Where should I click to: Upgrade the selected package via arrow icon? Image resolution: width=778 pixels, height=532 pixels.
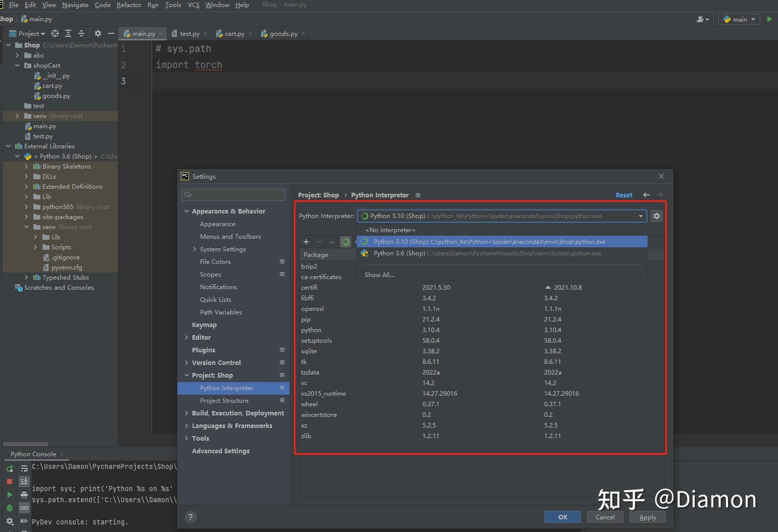(x=332, y=242)
